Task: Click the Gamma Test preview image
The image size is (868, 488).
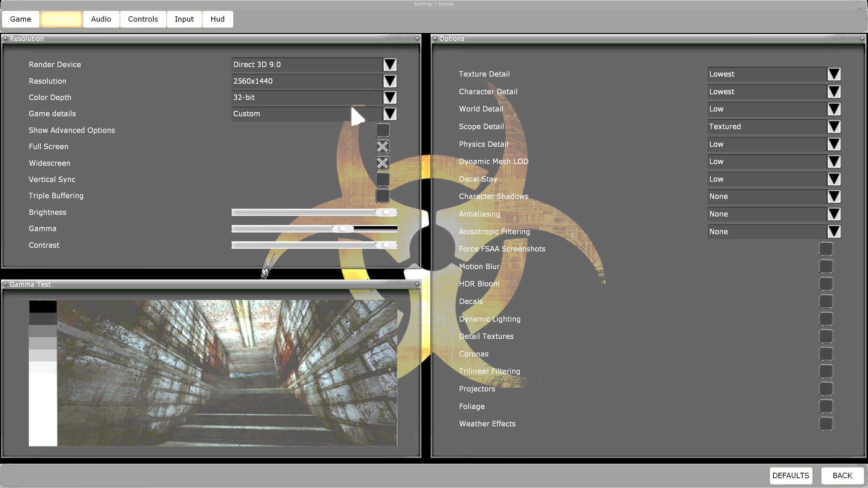Action: point(226,373)
